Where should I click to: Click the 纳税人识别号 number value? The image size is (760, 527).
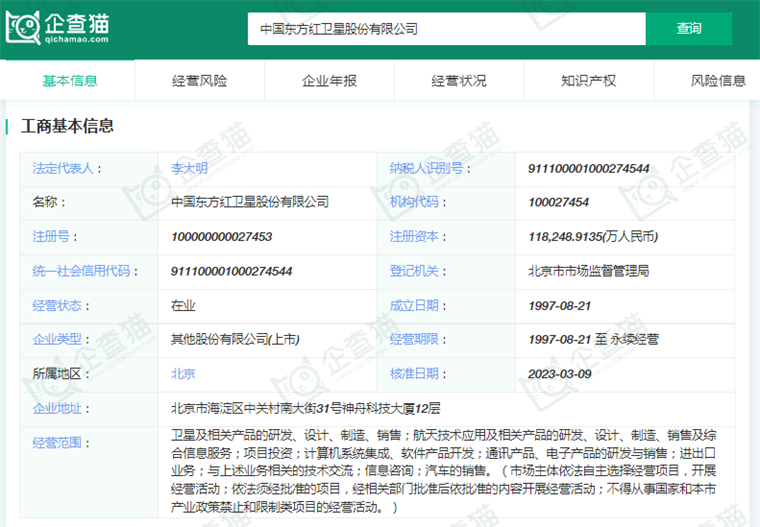[588, 168]
